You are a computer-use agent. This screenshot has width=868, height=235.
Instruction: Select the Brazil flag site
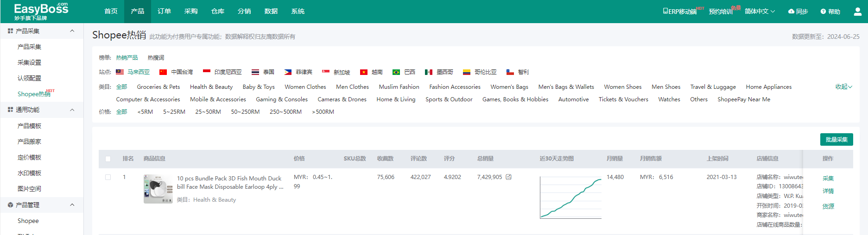[396, 72]
